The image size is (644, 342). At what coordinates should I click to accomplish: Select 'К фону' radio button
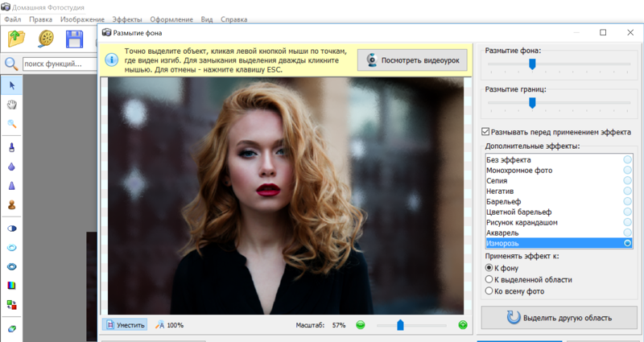pyautogui.click(x=489, y=268)
